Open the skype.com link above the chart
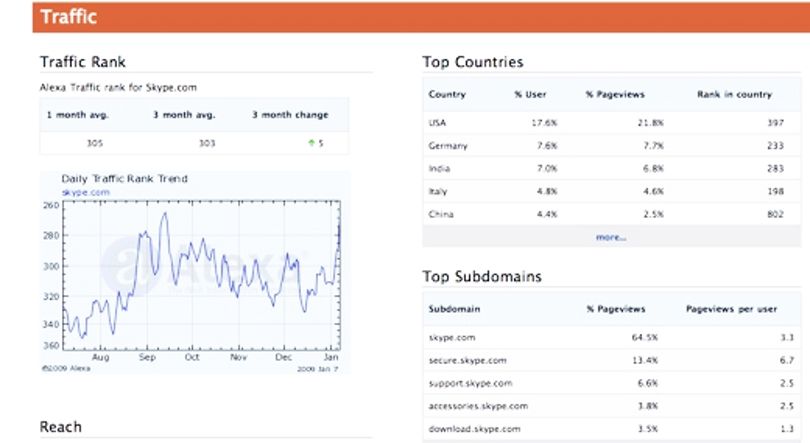Screen dimensions: 810x443 (x=86, y=192)
